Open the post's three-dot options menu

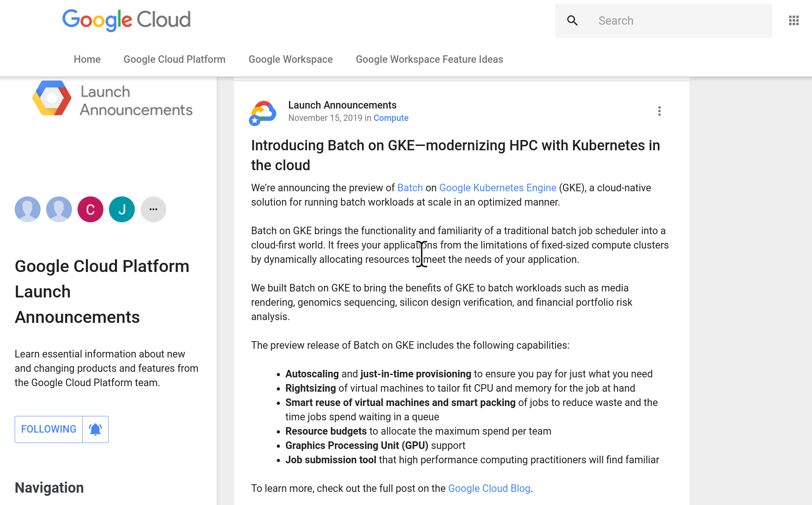pos(659,111)
